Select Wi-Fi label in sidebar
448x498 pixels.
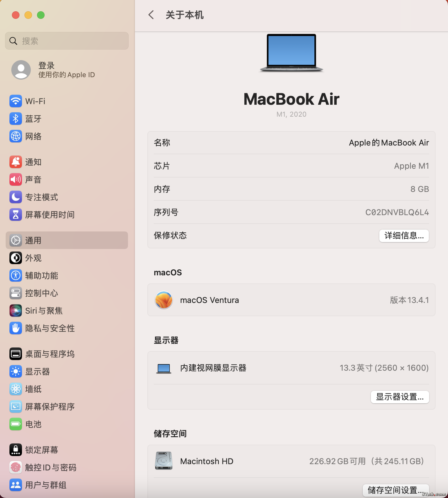click(35, 101)
